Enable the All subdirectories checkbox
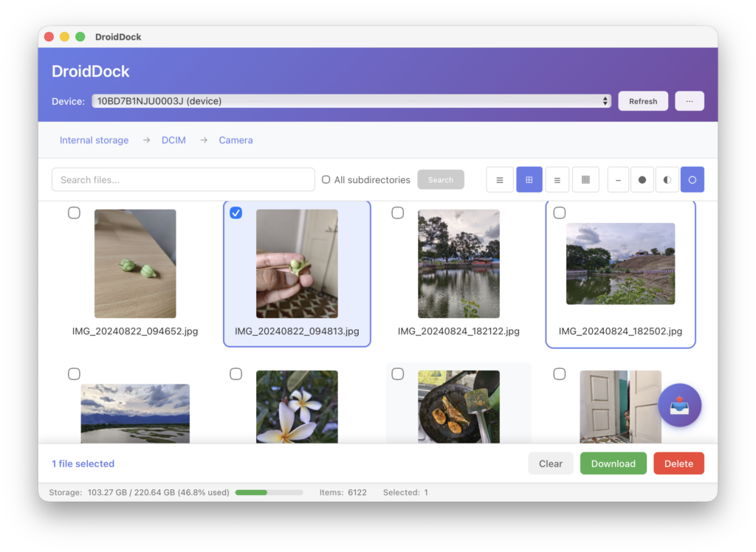The image size is (756, 552). coord(326,179)
